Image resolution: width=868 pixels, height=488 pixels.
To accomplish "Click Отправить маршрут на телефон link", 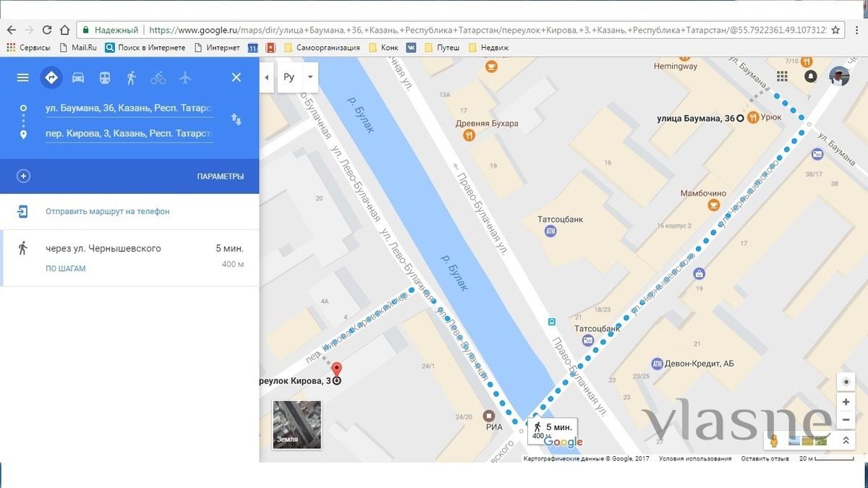I will 107,212.
